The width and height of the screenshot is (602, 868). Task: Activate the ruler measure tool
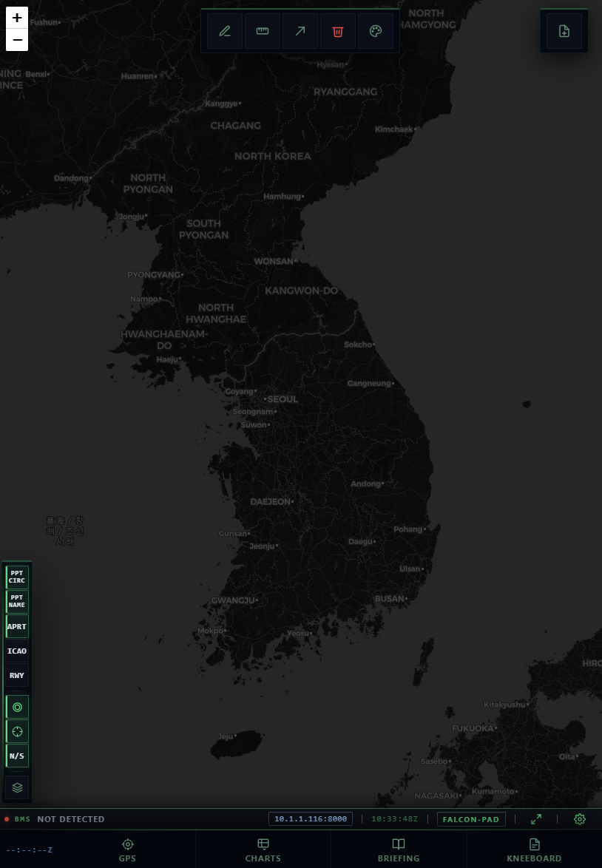pos(263,31)
